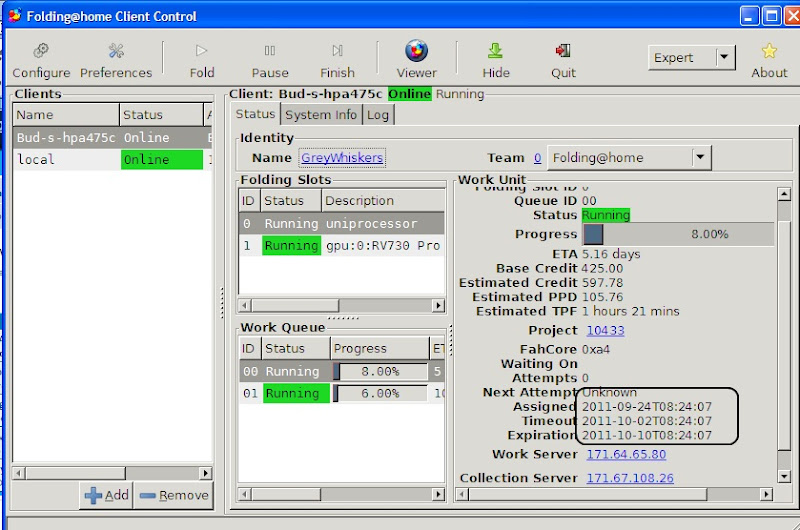This screenshot has height=530, width=800.
Task: Pause folding with the Pause button
Action: (x=270, y=61)
